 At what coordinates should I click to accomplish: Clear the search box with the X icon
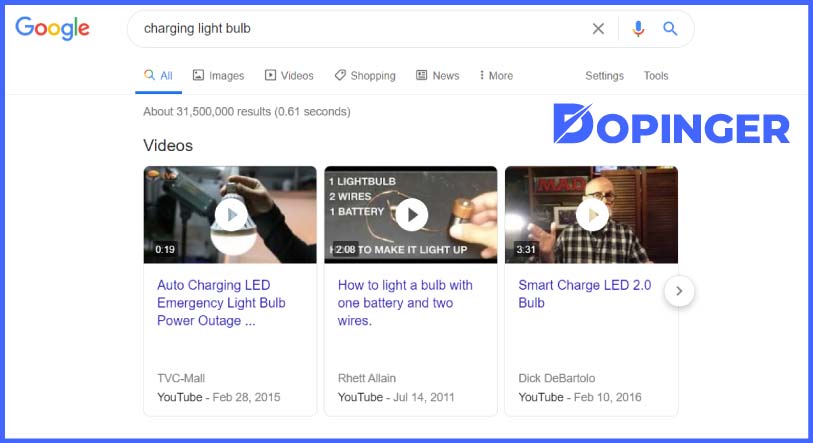pos(598,29)
